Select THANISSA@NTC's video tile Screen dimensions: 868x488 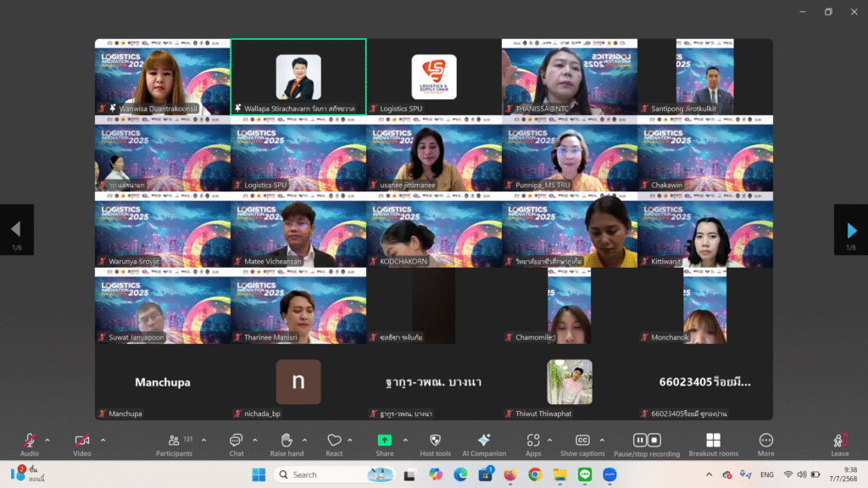[x=570, y=77]
